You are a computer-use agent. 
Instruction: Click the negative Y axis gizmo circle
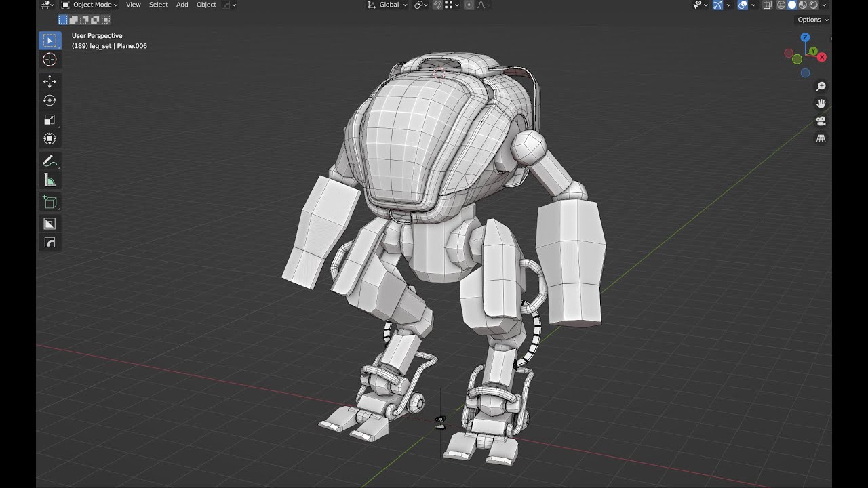tap(797, 59)
